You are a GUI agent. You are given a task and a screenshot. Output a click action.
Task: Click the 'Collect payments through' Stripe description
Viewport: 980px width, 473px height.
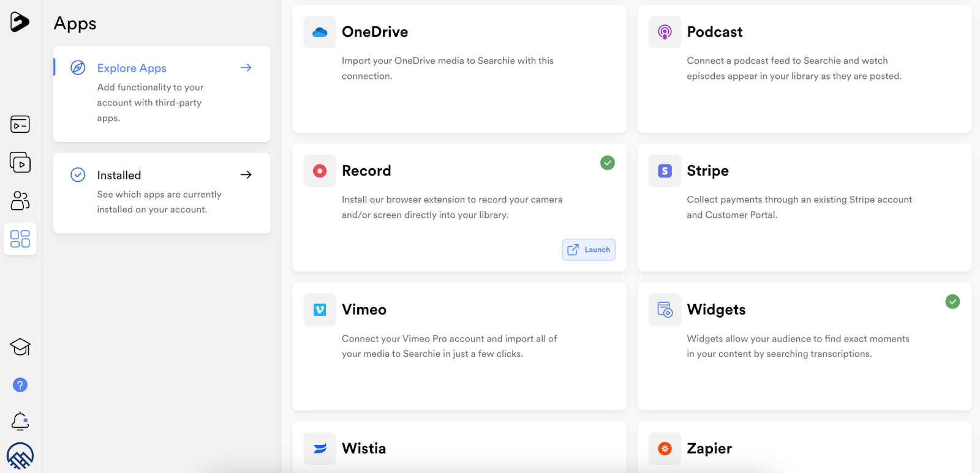799,207
